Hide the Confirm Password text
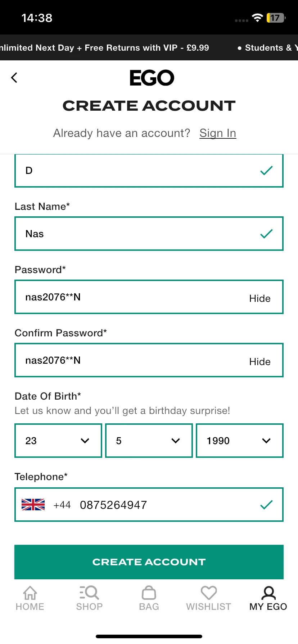Screen dimensions: 298x644 click(x=260, y=362)
